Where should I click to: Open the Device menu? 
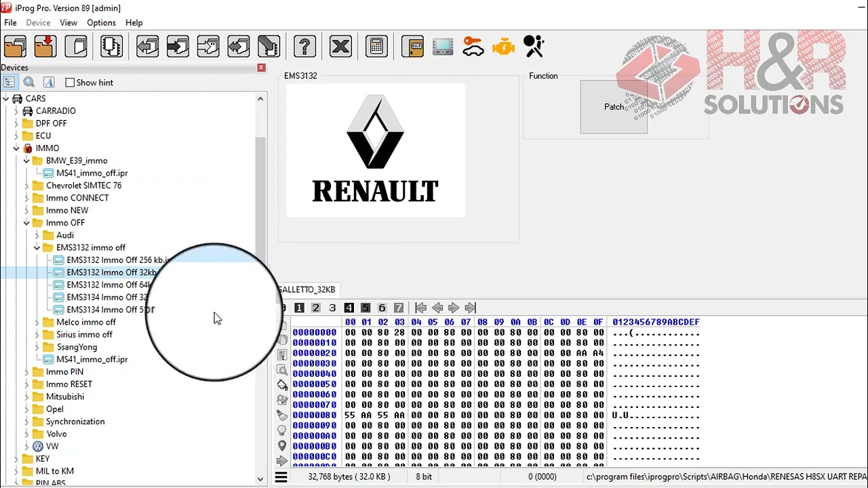click(38, 22)
